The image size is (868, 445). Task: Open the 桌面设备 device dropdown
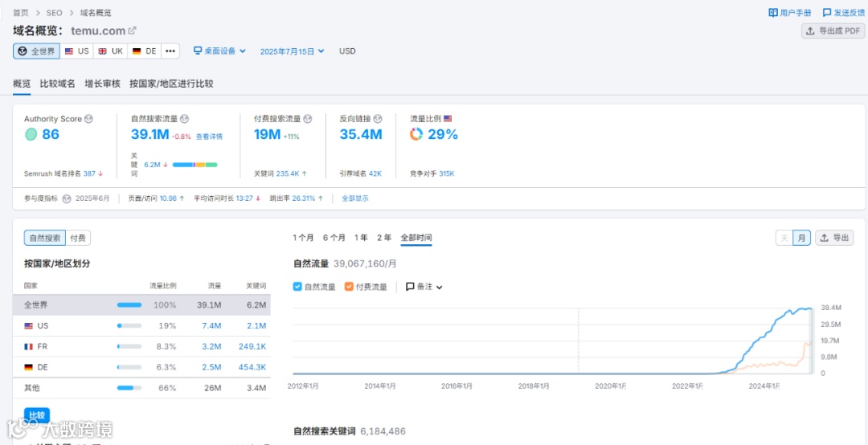coord(219,51)
